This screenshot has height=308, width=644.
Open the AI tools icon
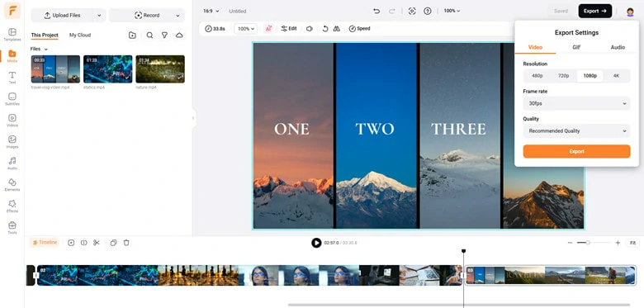(268, 29)
